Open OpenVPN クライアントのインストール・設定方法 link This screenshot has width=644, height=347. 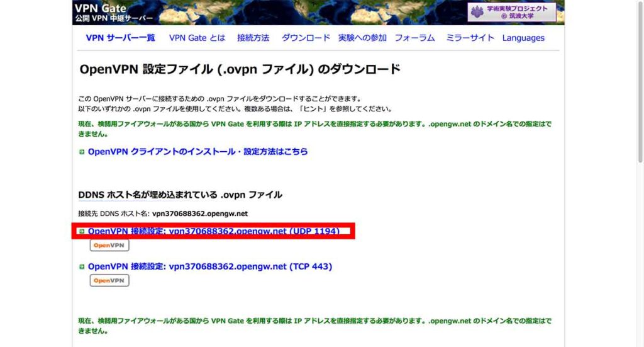point(197,152)
